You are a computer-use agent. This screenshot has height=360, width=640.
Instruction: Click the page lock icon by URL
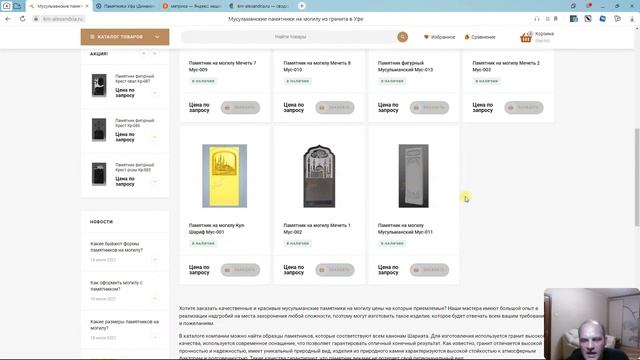pyautogui.click(x=36, y=19)
